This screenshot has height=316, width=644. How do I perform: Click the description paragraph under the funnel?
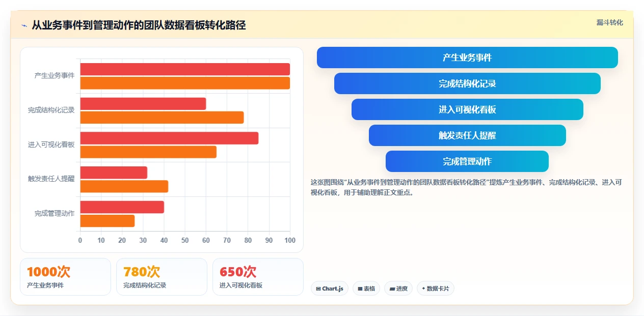point(466,187)
